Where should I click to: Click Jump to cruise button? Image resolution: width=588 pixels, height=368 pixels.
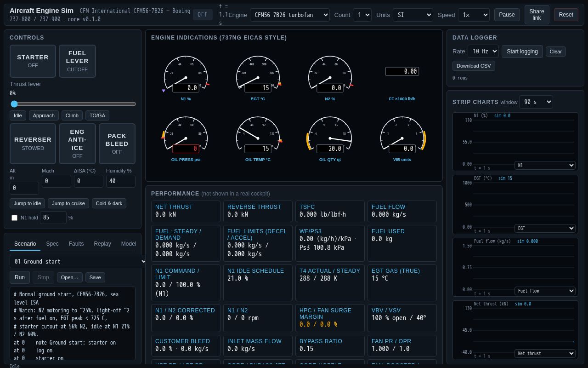[x=68, y=203]
